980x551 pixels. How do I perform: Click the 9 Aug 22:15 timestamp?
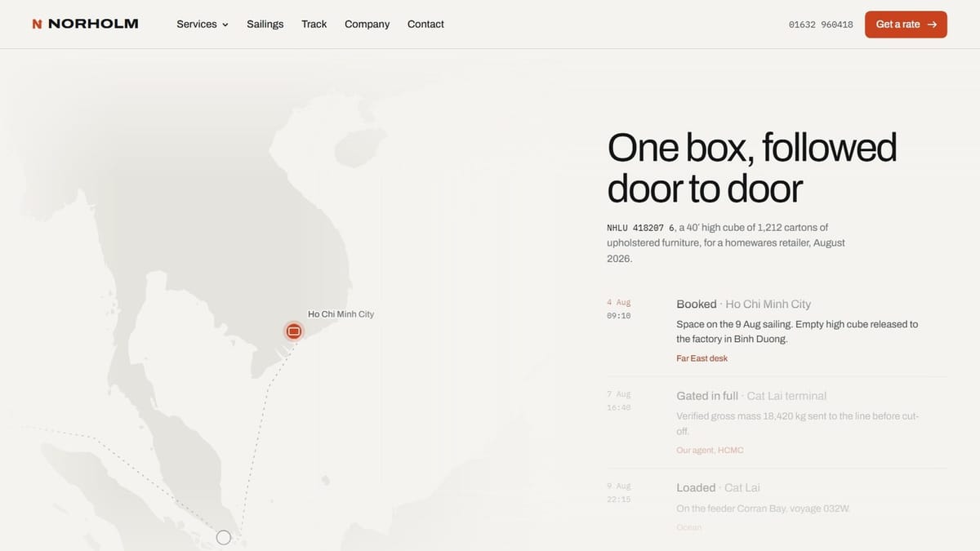pyautogui.click(x=619, y=492)
